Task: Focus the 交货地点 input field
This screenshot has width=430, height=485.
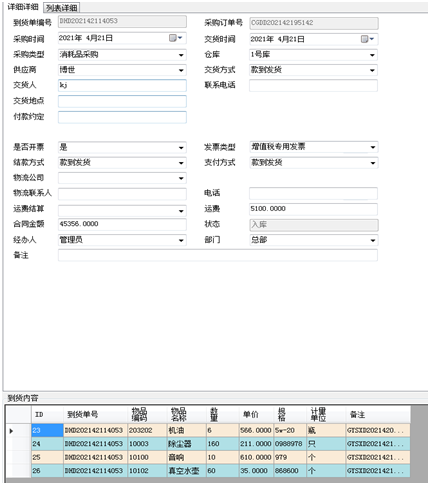Action: 122,101
